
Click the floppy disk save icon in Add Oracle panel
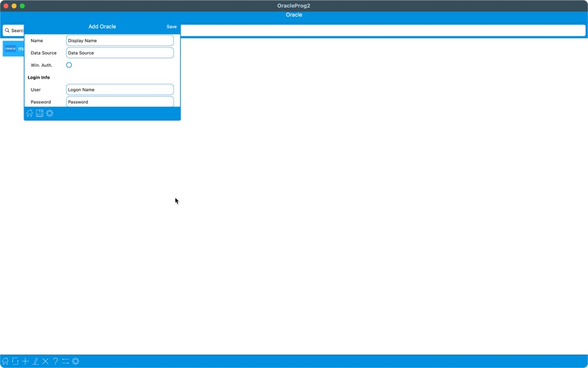(x=40, y=113)
